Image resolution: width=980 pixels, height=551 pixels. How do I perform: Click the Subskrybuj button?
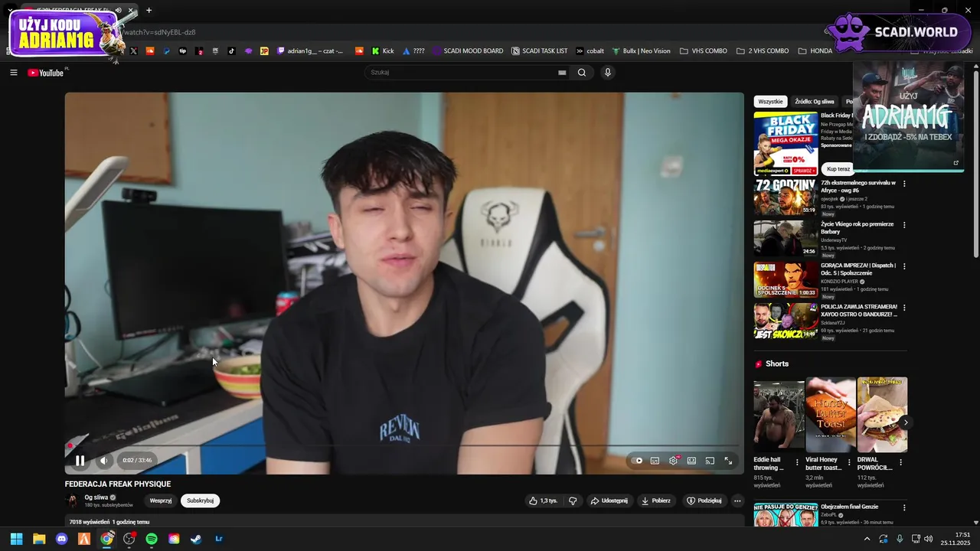(x=201, y=500)
